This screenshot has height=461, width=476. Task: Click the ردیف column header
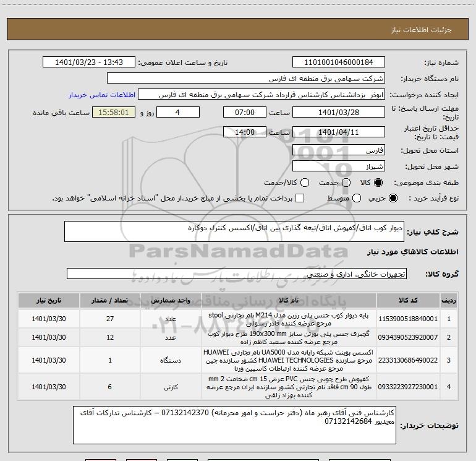coord(449,300)
